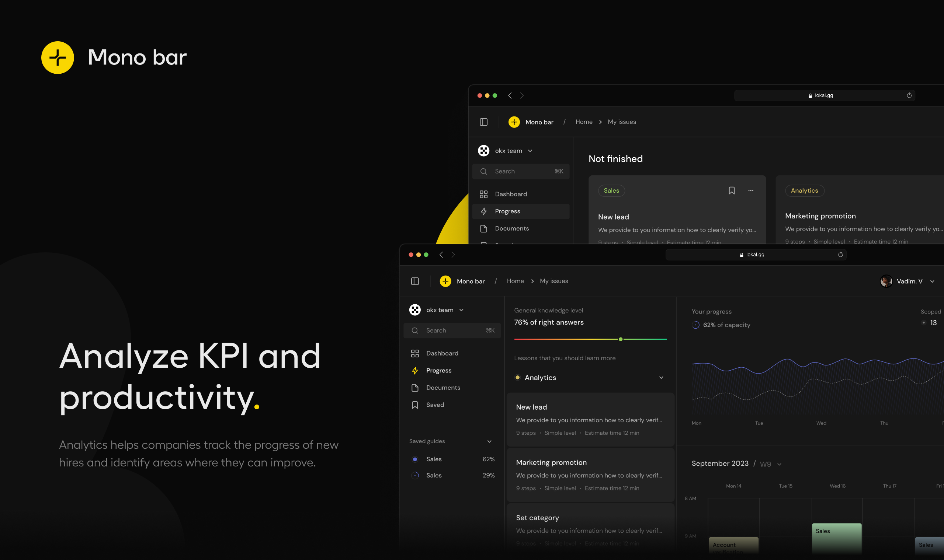Open Dashboard in front window sidebar

(442, 353)
